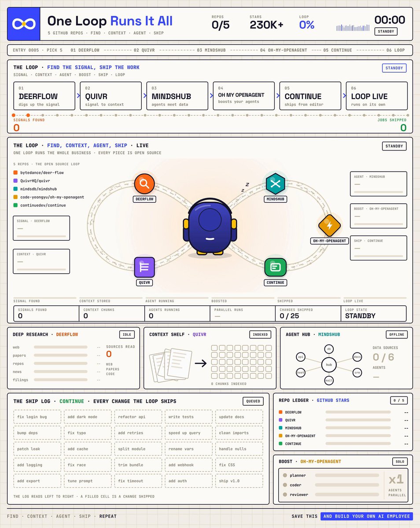Click the 230K+ stars value
420x528 pixels.
pyautogui.click(x=266, y=25)
